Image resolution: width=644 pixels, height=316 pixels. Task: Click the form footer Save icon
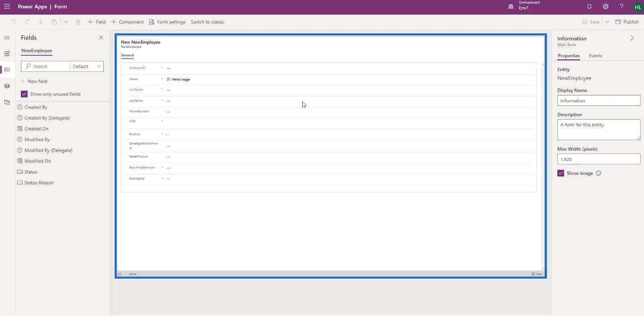(537, 274)
